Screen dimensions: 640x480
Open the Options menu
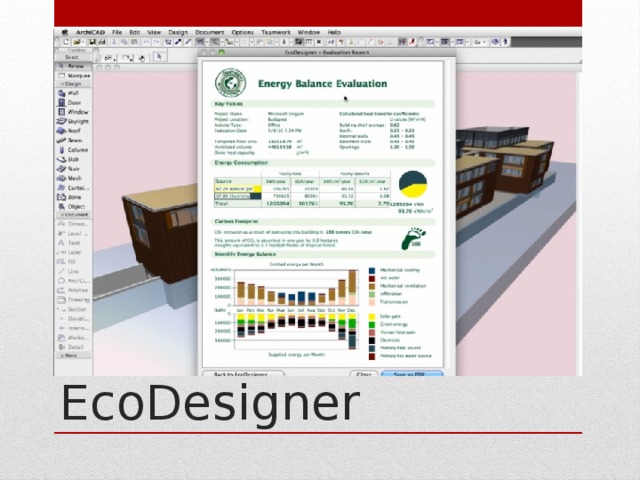242,32
